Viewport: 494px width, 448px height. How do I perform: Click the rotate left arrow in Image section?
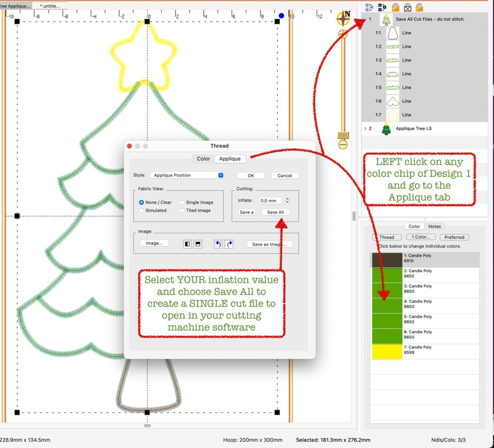(218, 244)
